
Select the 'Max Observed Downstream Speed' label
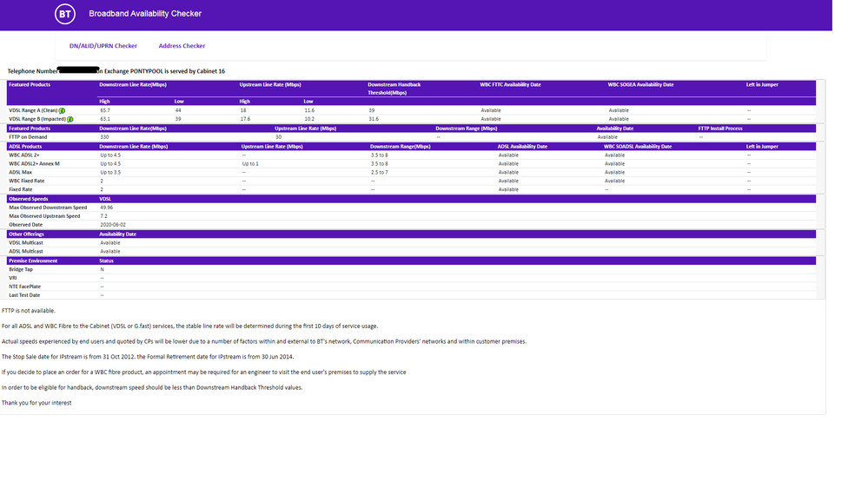[48, 208]
